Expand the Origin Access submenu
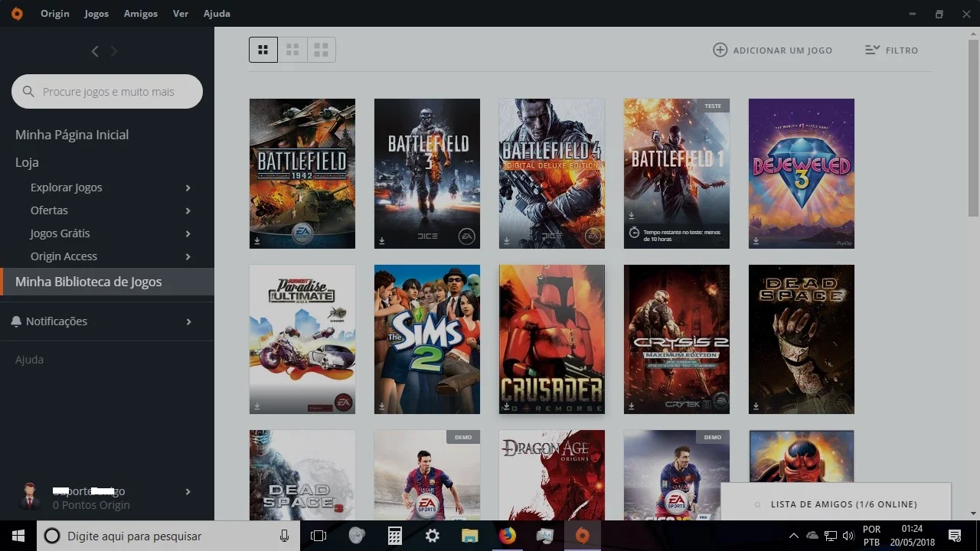Image resolution: width=980 pixels, height=551 pixels. (188, 256)
